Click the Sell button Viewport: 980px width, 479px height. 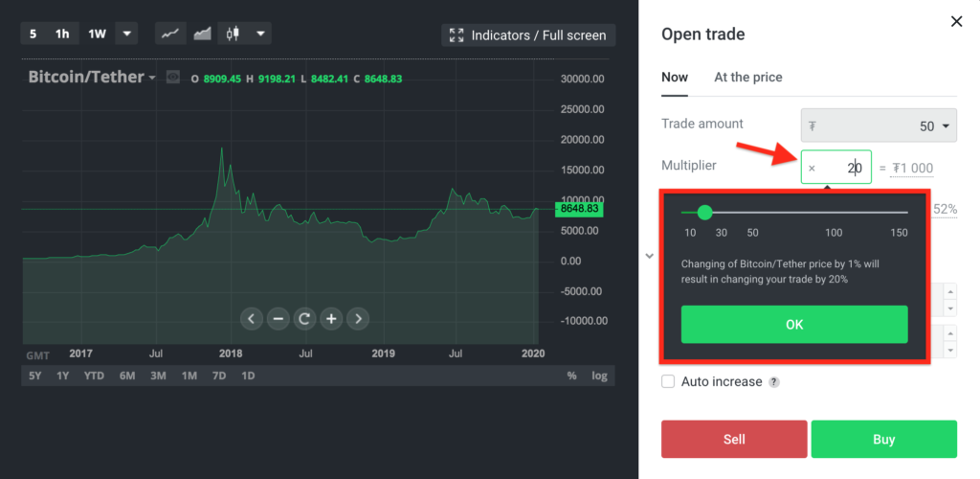click(x=734, y=439)
